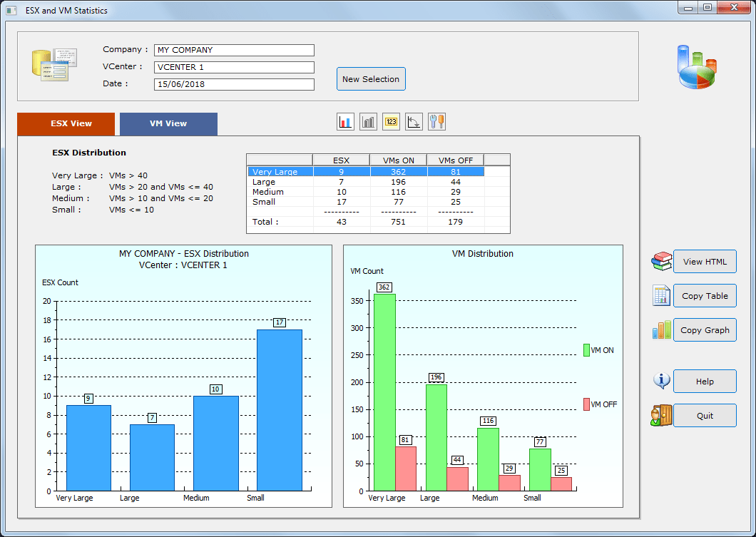Quit the application
This screenshot has height=537, width=756.
(x=705, y=415)
